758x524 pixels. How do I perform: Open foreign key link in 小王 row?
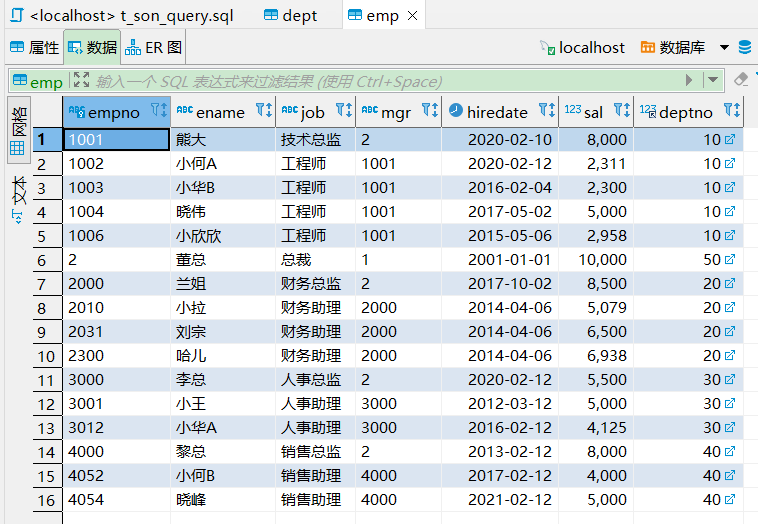pos(730,403)
